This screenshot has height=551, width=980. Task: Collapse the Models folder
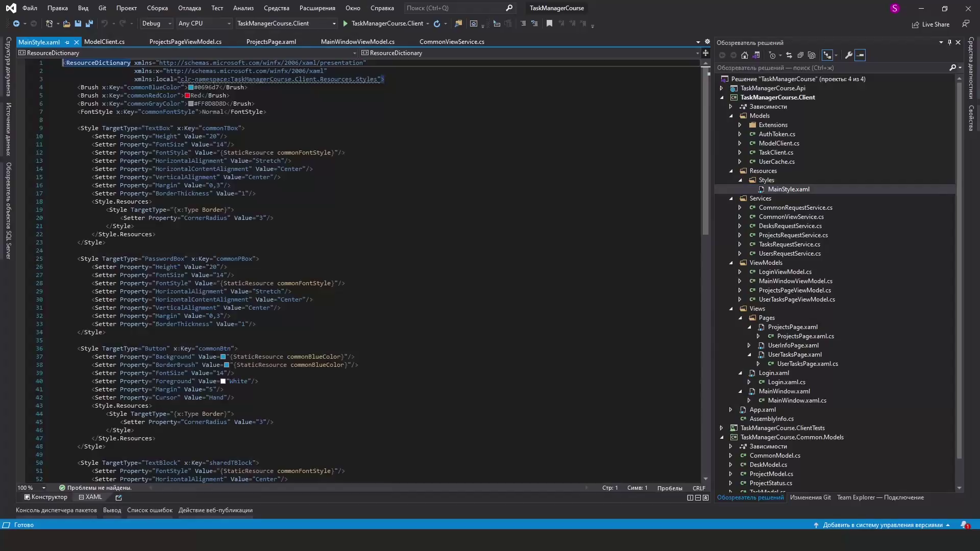point(731,116)
